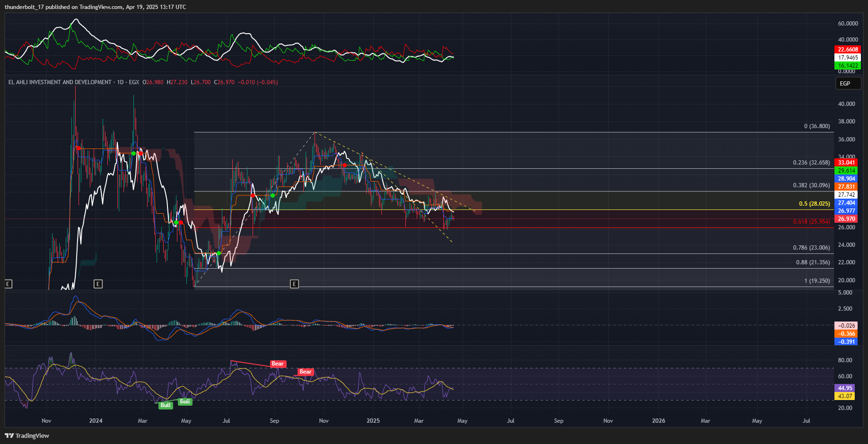Select the red 22.6608 indicator value label
This screenshot has height=444, width=868.
tap(848, 50)
